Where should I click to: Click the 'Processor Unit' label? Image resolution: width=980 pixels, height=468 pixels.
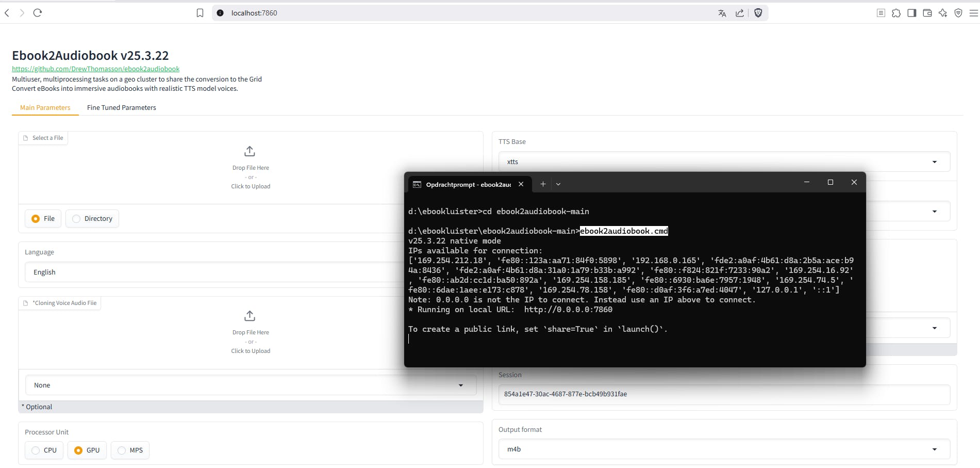(46, 432)
